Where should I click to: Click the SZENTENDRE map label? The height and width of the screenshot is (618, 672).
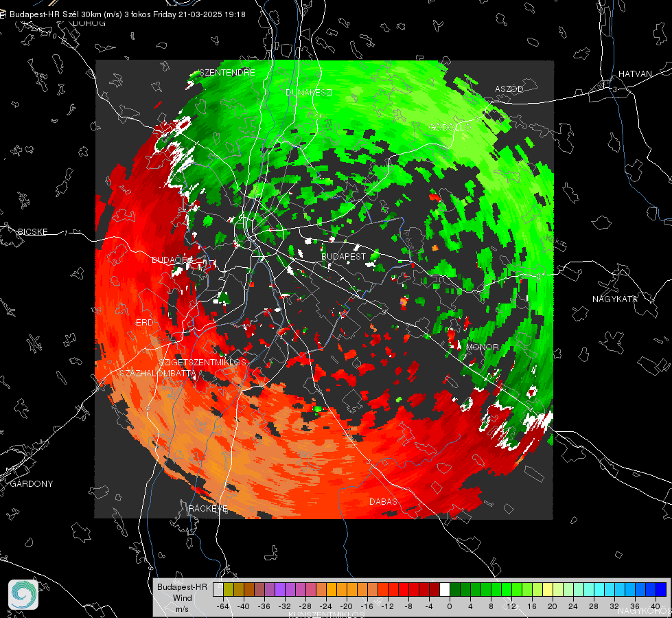tap(227, 73)
